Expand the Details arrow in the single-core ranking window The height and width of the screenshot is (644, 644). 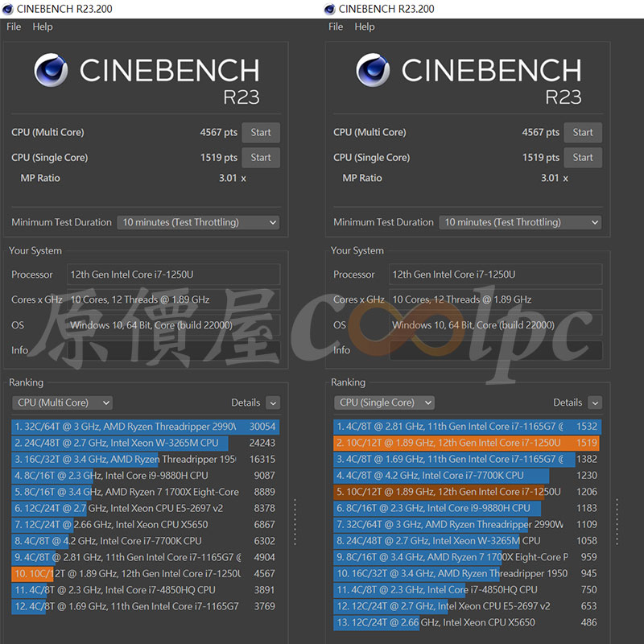[x=595, y=403]
